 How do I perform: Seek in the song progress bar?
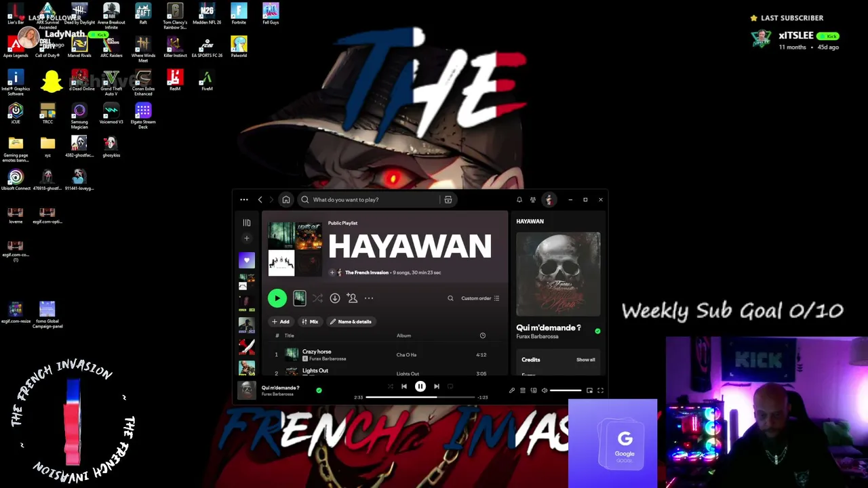tap(420, 397)
